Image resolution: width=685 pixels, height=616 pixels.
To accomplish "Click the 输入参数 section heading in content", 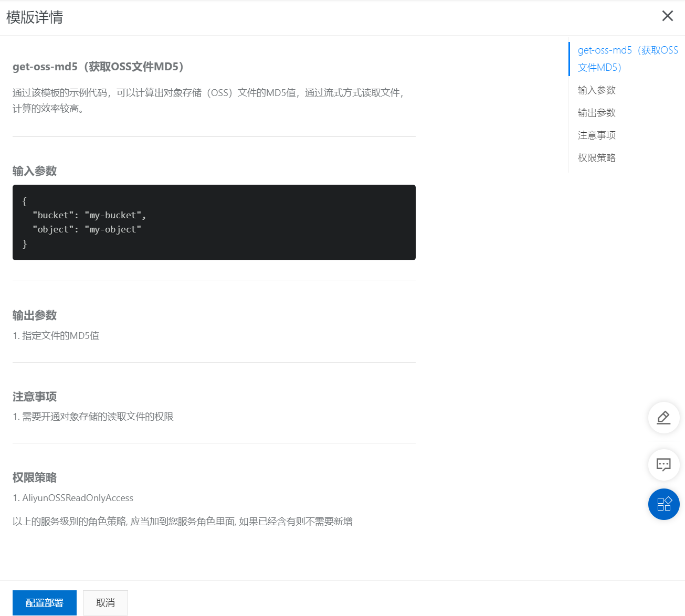I will tap(35, 171).
